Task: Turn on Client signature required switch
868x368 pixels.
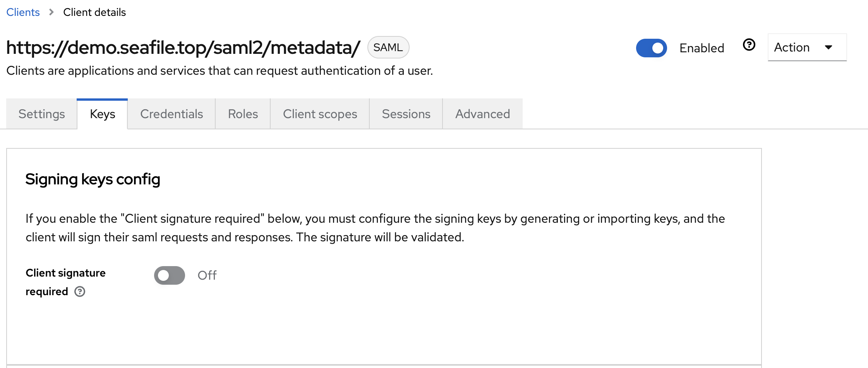Action: [170, 275]
